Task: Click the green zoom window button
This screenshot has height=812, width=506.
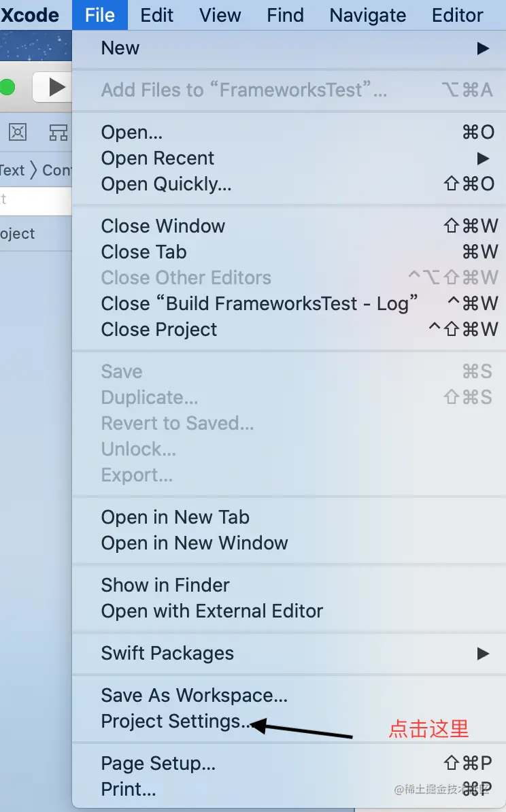Action: [7, 87]
